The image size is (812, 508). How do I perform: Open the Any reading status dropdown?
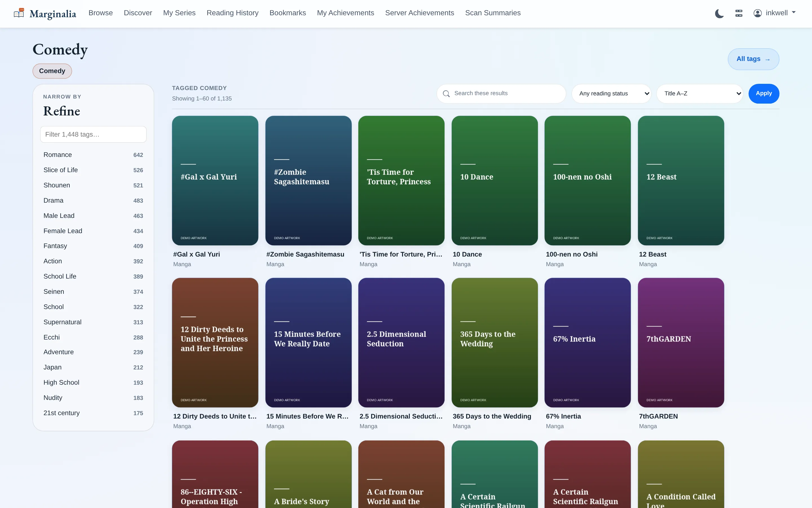tap(611, 94)
